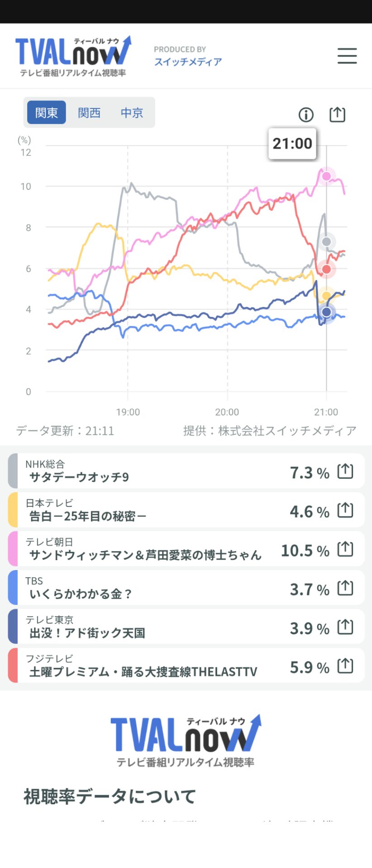The image size is (372, 868).
Task: Open the スイッチメディア producer link
Action: (188, 61)
